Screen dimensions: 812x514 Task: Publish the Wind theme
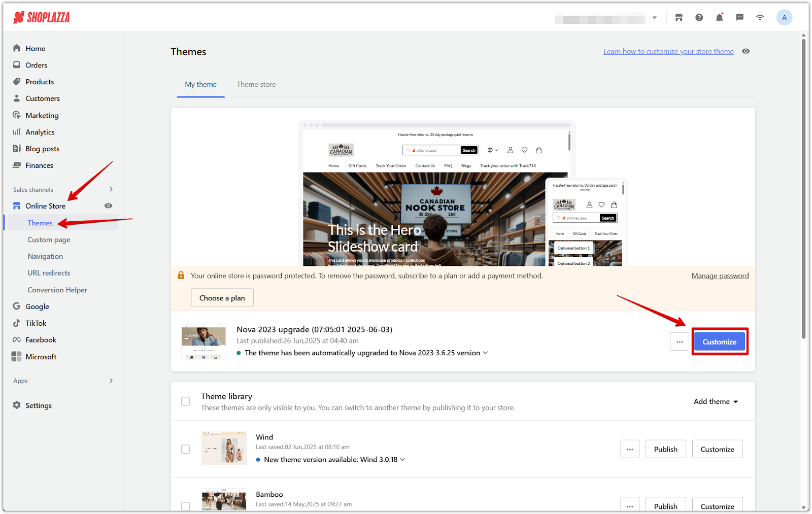666,450
